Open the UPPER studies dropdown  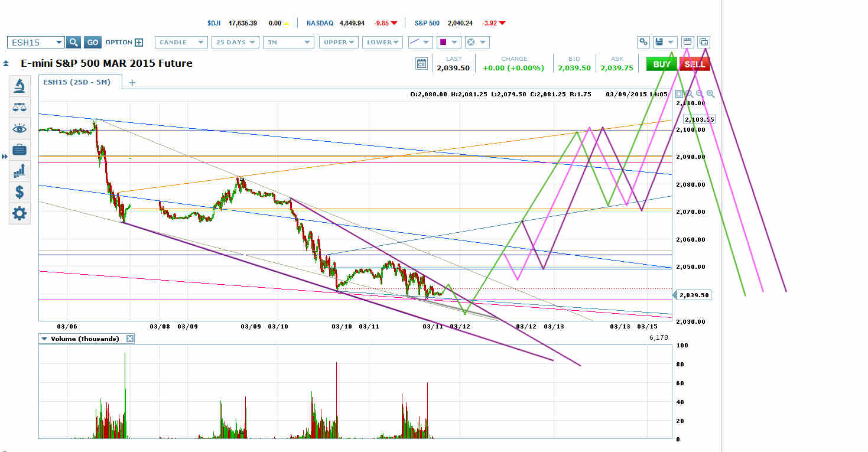point(339,42)
